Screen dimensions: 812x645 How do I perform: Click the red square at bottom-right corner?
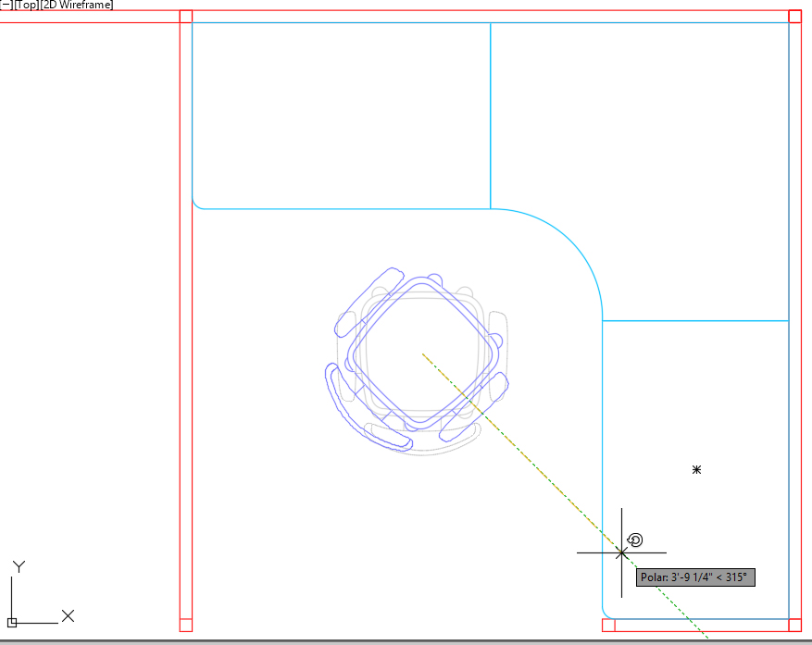[794, 625]
